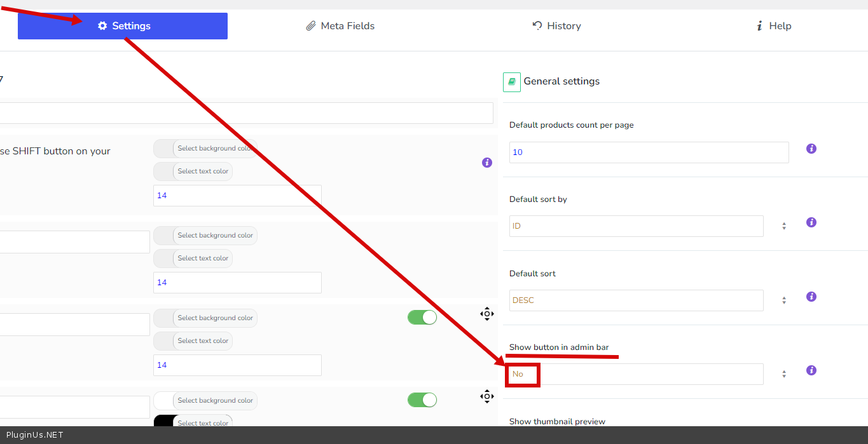Click the Default products count per page field

(649, 152)
